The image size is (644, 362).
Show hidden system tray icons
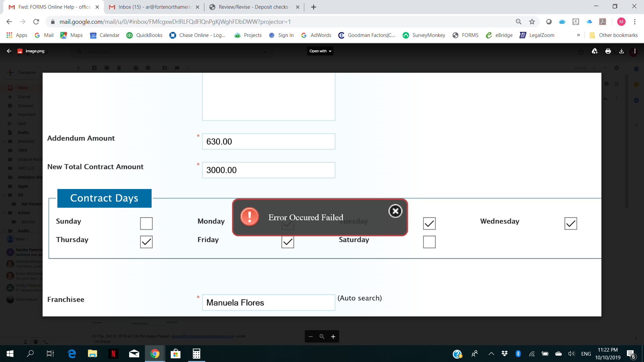tap(491, 354)
